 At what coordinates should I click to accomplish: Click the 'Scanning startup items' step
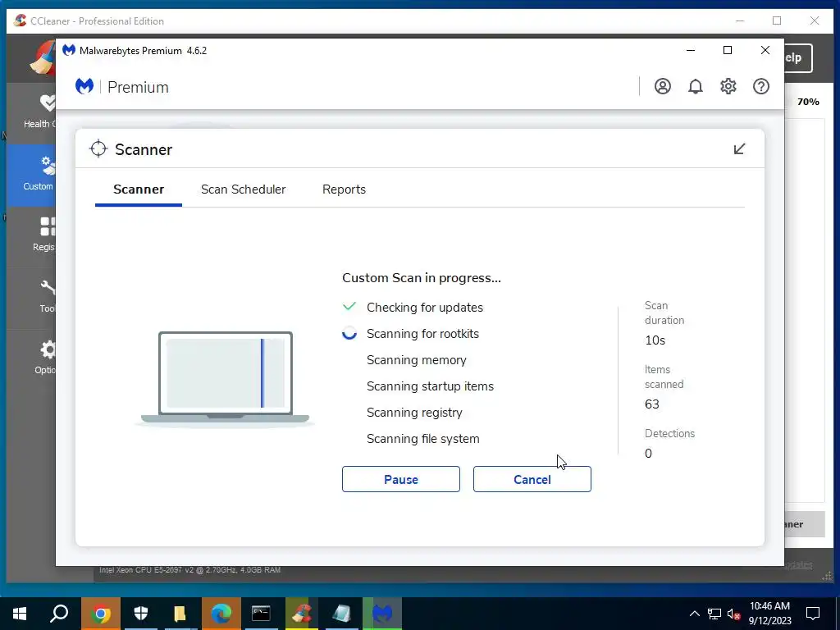pyautogui.click(x=430, y=386)
